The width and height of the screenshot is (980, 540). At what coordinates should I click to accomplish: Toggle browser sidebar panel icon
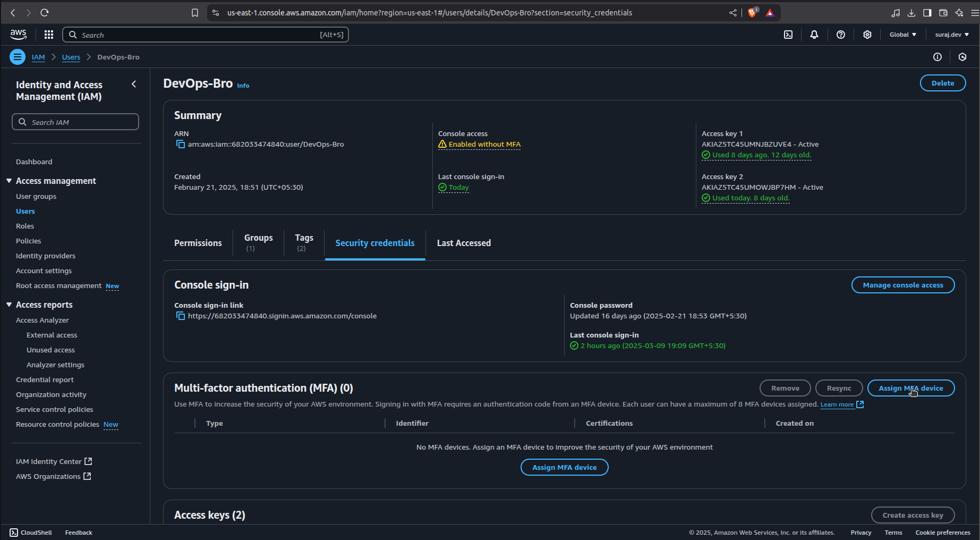coord(927,13)
